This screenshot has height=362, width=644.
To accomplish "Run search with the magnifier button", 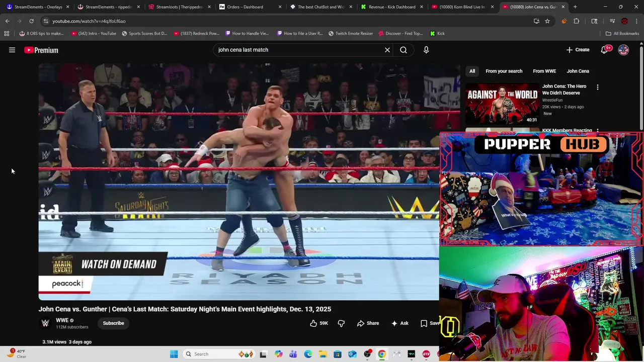I will coord(404,50).
